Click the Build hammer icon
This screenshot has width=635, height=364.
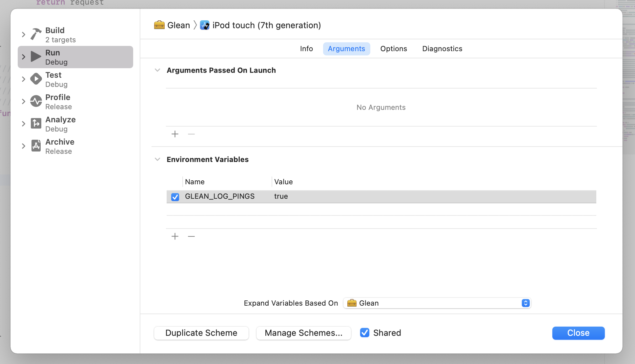click(x=36, y=34)
